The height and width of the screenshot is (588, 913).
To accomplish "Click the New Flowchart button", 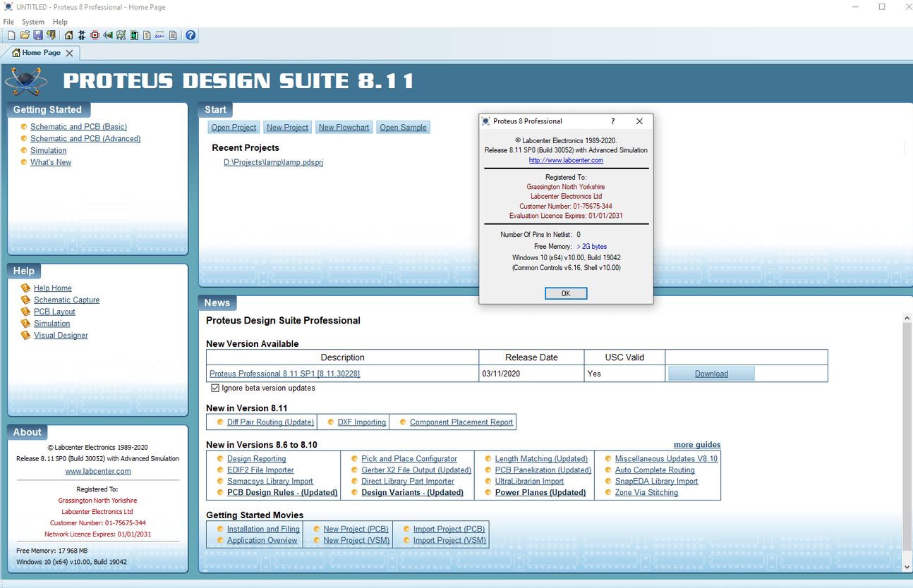I will (x=344, y=128).
